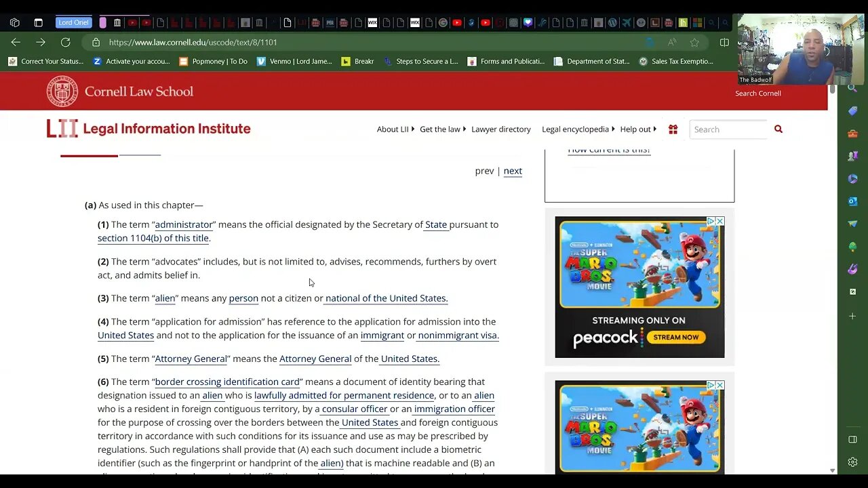Close the upper Mario ad with X
868x488 pixels.
point(720,221)
